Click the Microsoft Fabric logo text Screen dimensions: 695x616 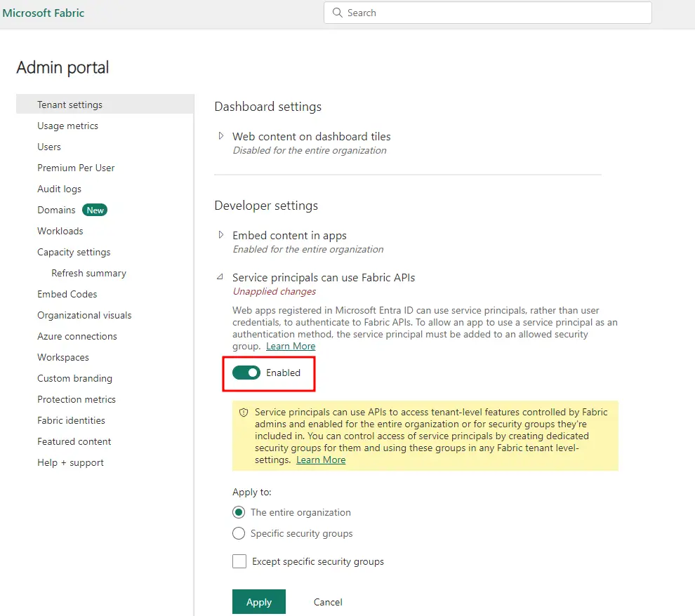pos(43,13)
